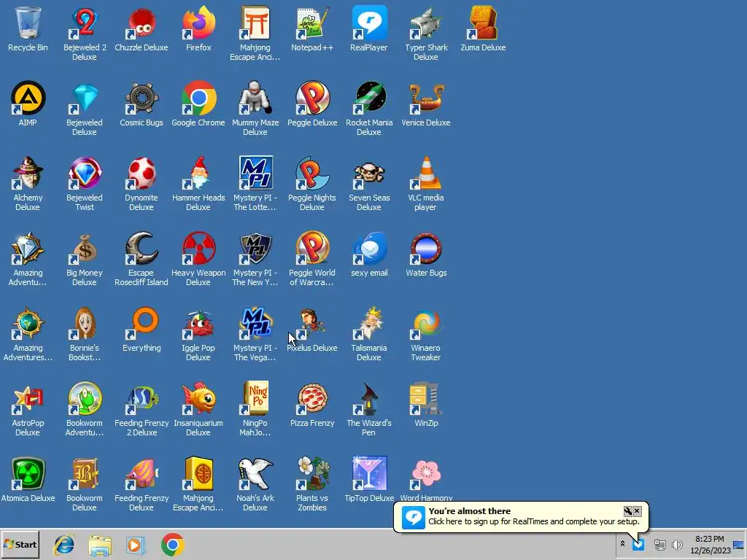Launch Internet Explorer from the taskbar
The image size is (747, 560).
coord(64,545)
